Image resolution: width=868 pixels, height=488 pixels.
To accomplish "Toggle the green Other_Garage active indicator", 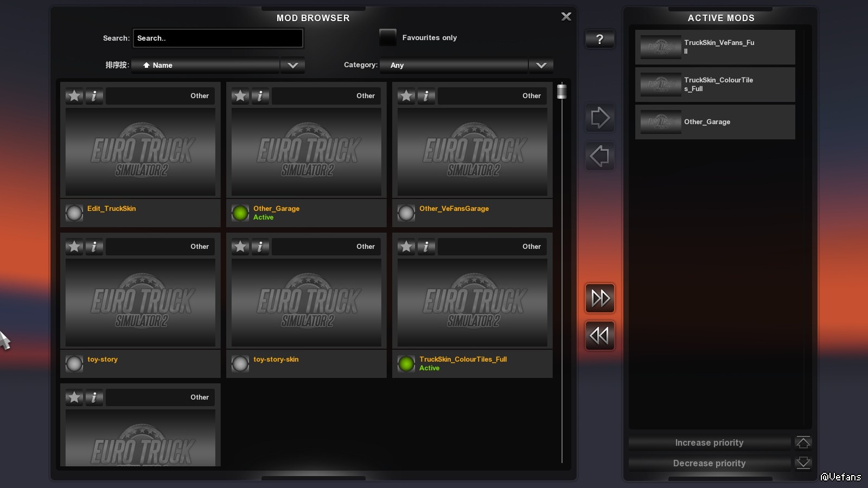I will 240,213.
